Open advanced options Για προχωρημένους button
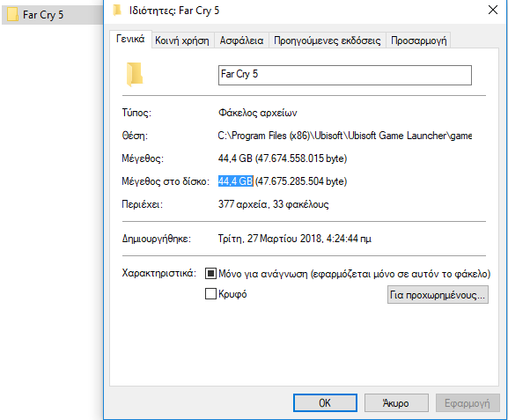The image size is (508, 420). pyautogui.click(x=438, y=295)
